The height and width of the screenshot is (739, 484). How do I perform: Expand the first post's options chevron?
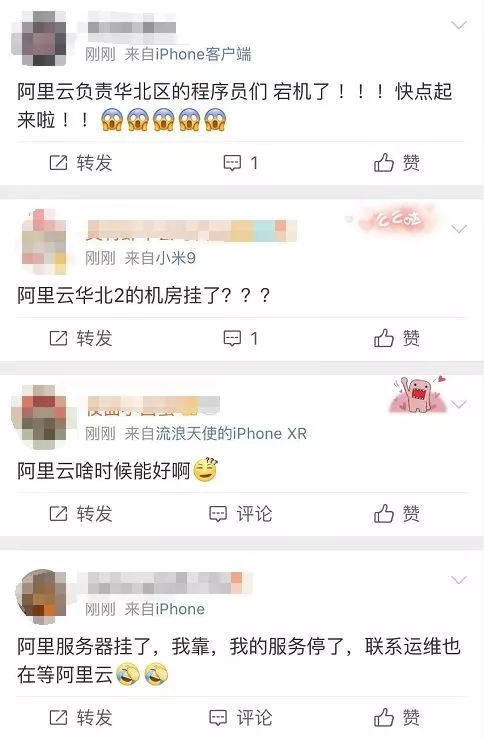tap(459, 25)
